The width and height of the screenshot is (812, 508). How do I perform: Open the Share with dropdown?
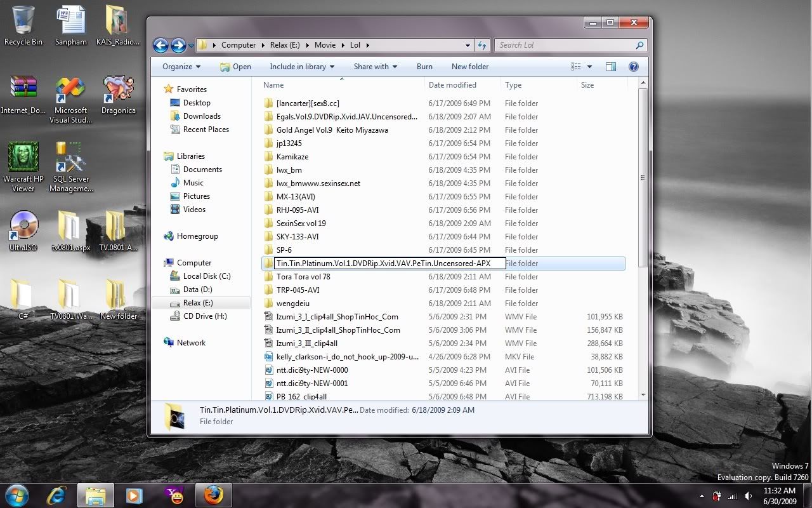pos(375,67)
